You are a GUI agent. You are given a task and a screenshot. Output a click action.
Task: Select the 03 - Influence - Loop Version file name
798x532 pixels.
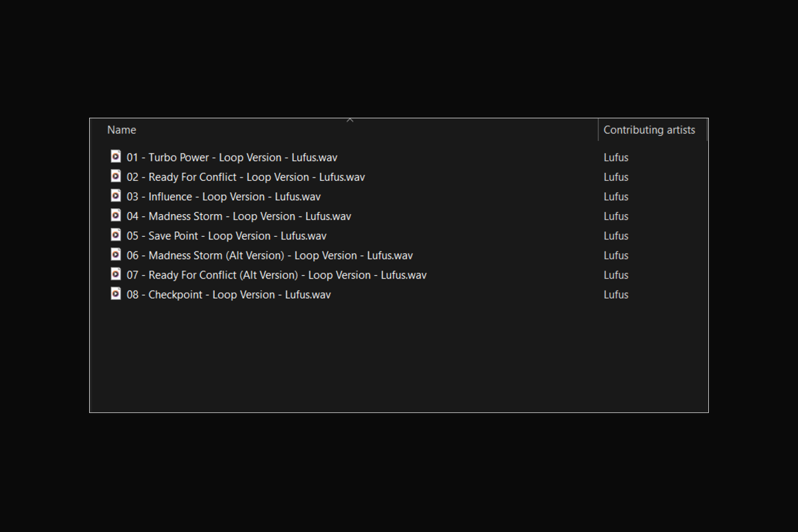(223, 197)
